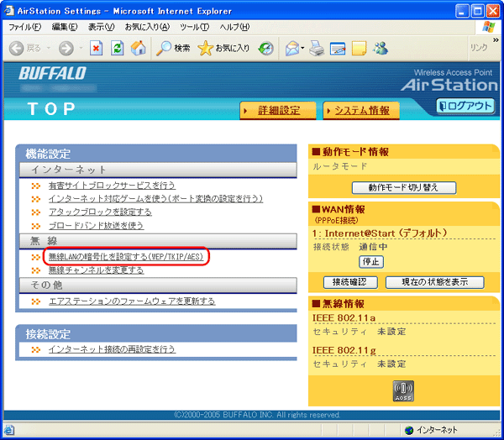The width and height of the screenshot is (504, 440).
Task: Switch to 詳細設定 tab
Action: [x=278, y=111]
